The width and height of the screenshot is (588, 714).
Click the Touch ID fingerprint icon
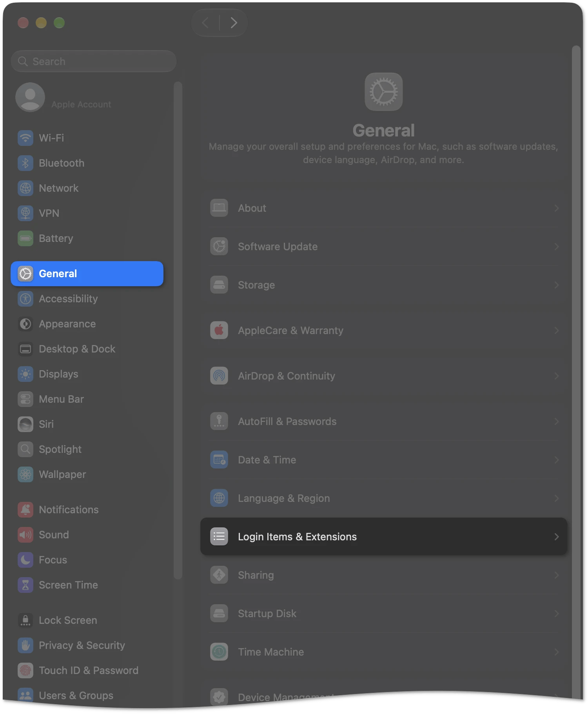tap(25, 670)
